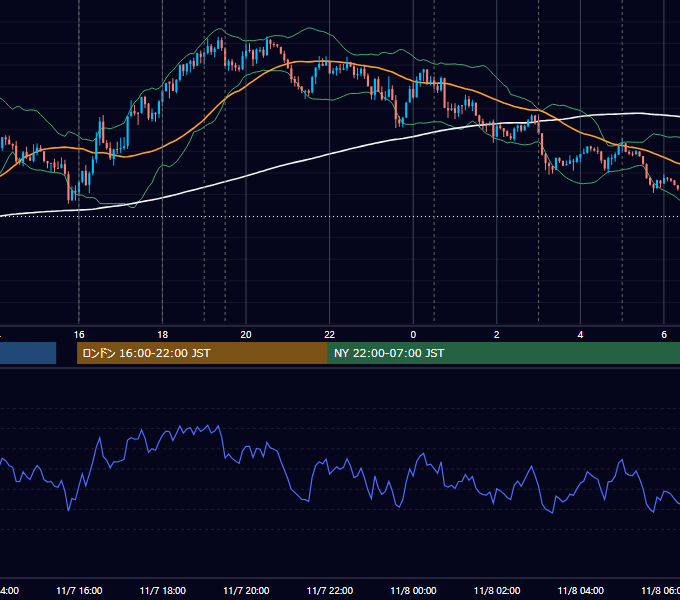Viewport: 680px width, 600px height.
Task: Click the '18' hour label on the upper axis
Action: click(x=163, y=335)
